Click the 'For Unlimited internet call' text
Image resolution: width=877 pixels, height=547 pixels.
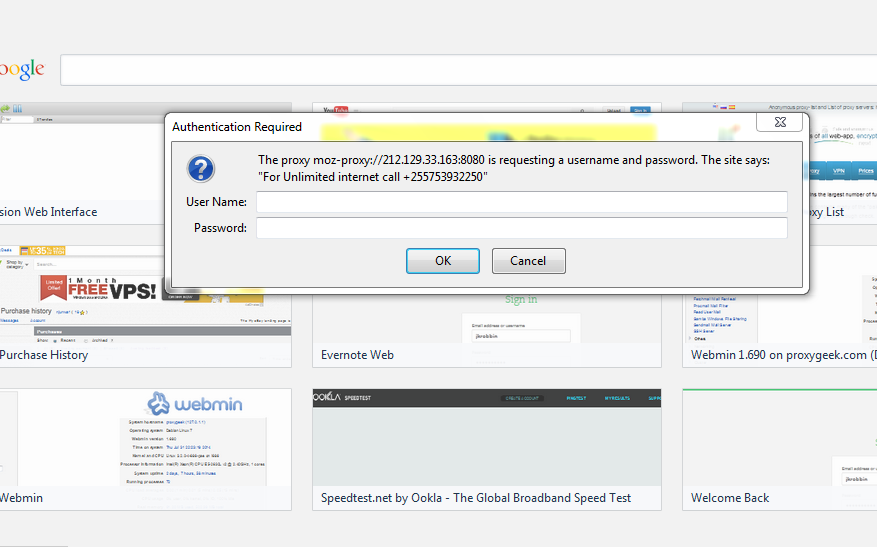coord(373,177)
